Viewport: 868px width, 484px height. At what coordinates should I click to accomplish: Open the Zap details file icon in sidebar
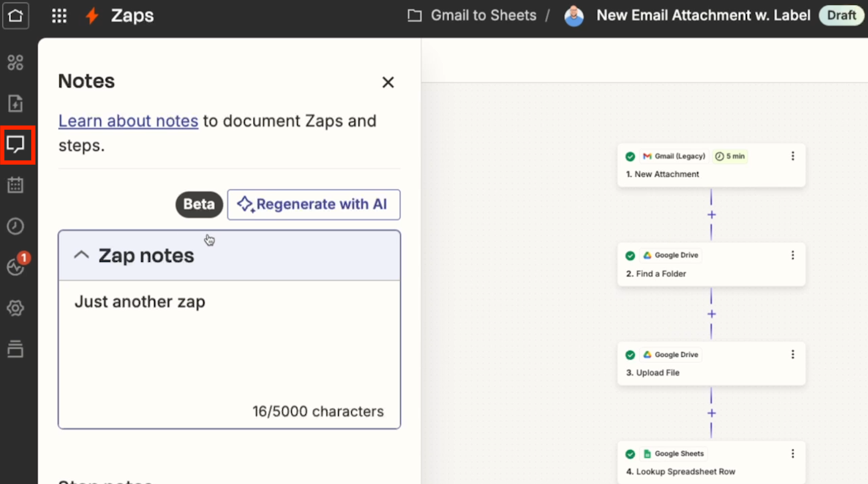point(15,103)
